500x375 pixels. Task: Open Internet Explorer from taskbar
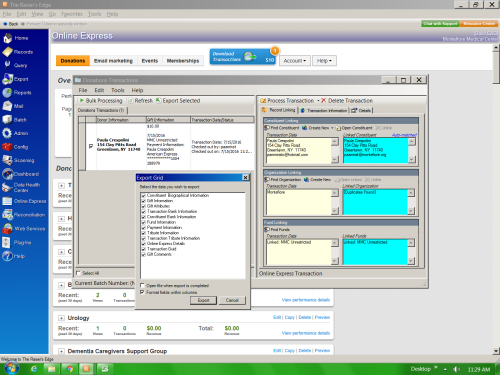point(34,369)
